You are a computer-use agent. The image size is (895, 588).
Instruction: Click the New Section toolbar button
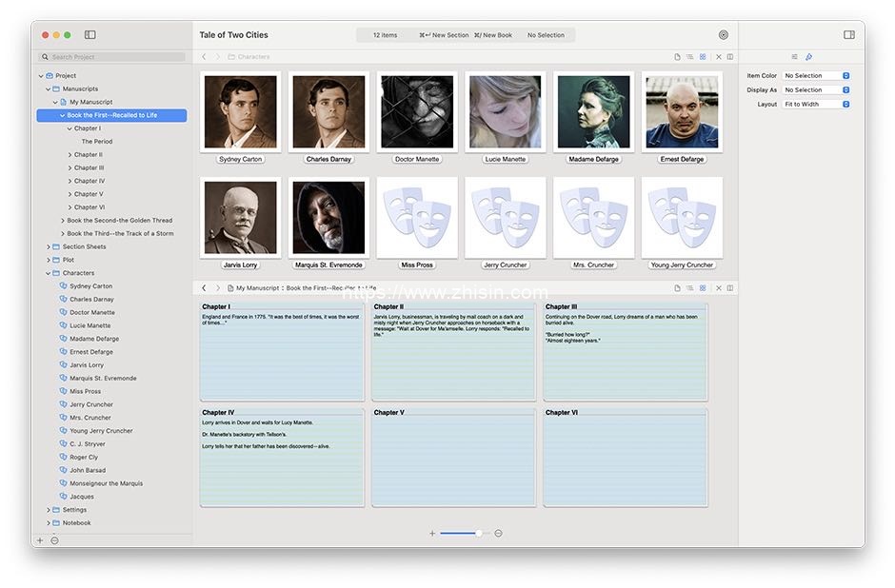coord(444,35)
